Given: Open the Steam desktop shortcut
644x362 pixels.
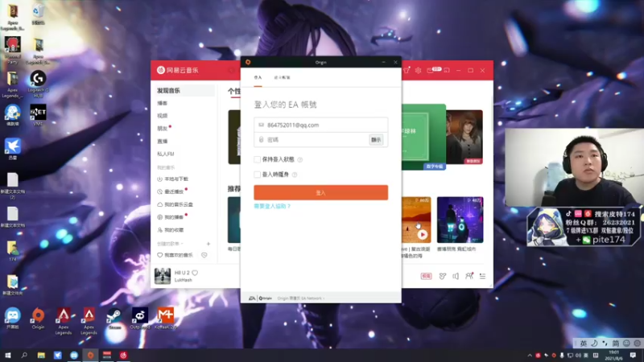Looking at the screenshot, I should click(x=114, y=319).
